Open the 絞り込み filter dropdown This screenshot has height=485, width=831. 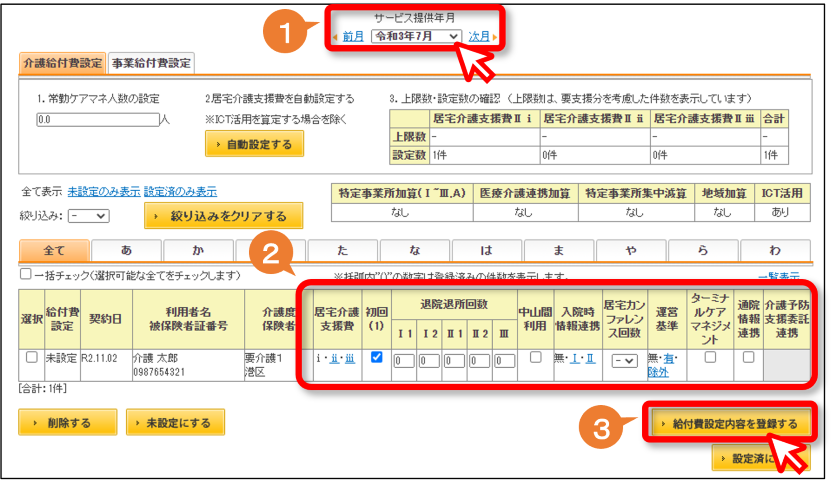pyautogui.click(x=89, y=216)
